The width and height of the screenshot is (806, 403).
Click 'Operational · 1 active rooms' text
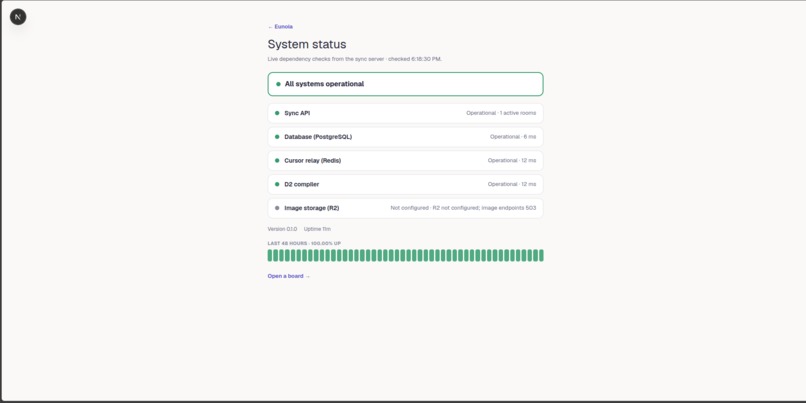coord(501,113)
